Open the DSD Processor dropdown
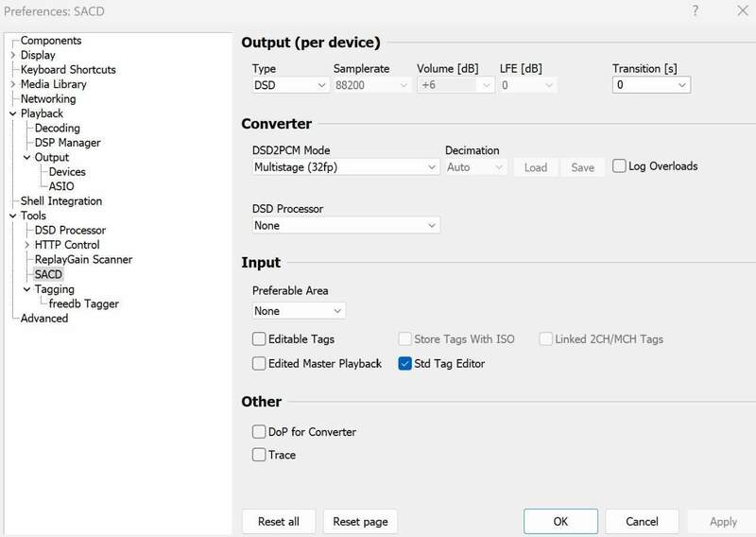Screen dimensions: 756x537 point(345,226)
